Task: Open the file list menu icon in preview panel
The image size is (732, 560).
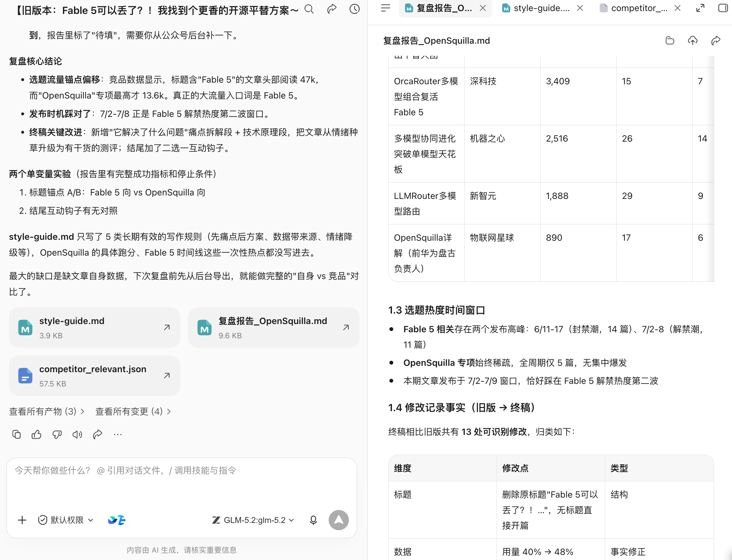Action: pyautogui.click(x=385, y=8)
